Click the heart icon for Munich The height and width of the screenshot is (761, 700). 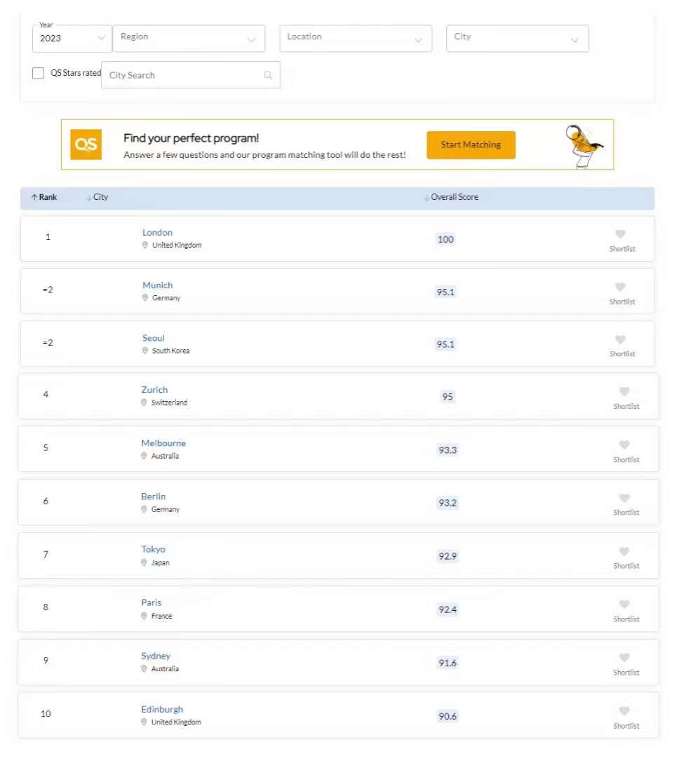[620, 287]
